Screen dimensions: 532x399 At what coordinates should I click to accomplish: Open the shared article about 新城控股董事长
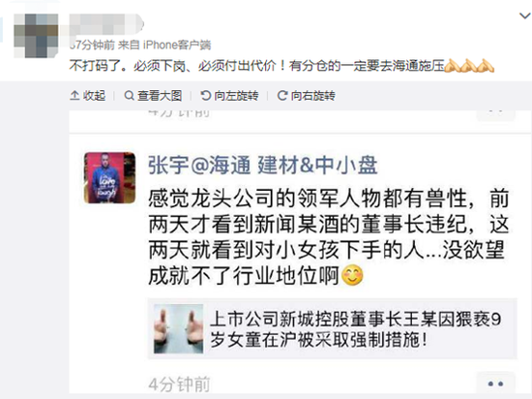(x=333, y=328)
